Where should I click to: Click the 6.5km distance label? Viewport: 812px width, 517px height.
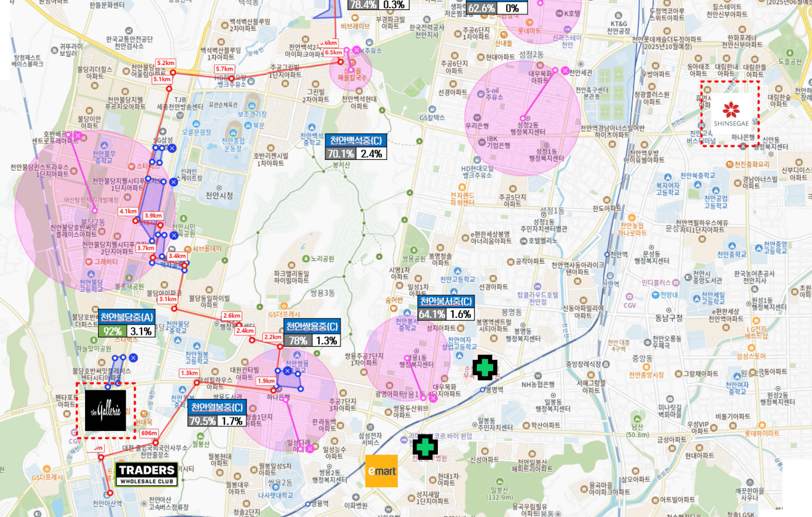[333, 52]
